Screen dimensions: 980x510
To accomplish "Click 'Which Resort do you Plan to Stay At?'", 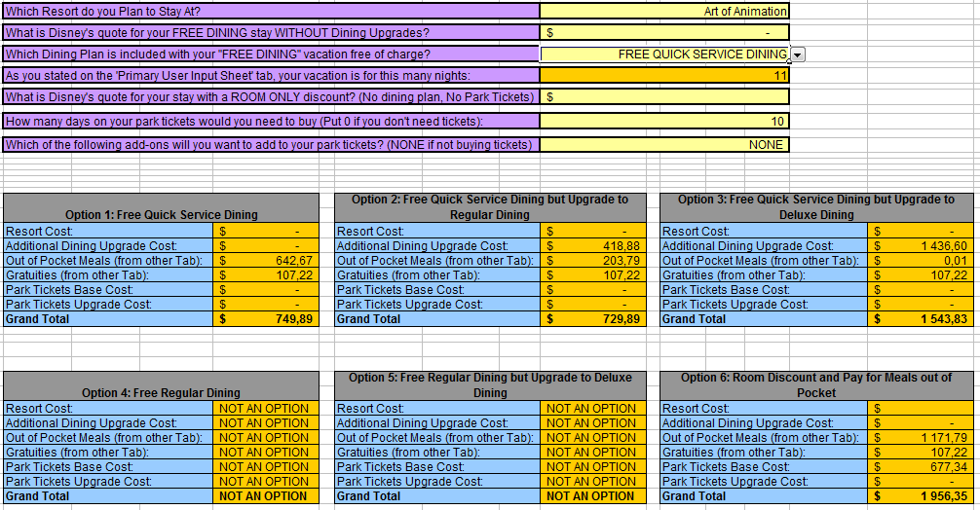I will point(271,12).
